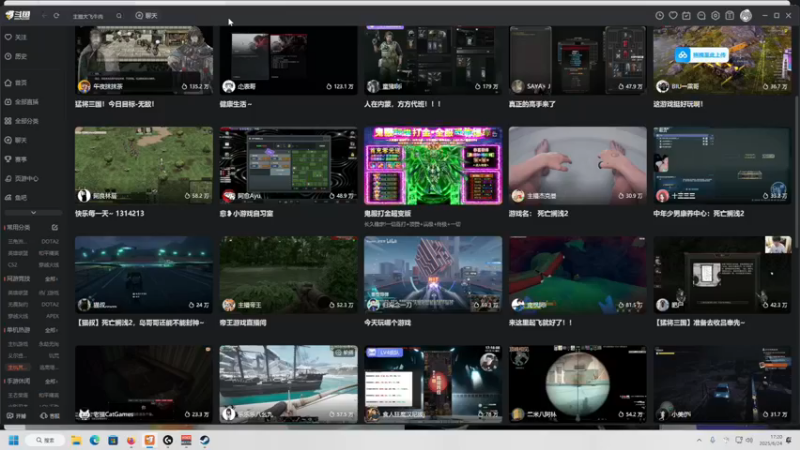Open Firefox from the taskbar

131,440
